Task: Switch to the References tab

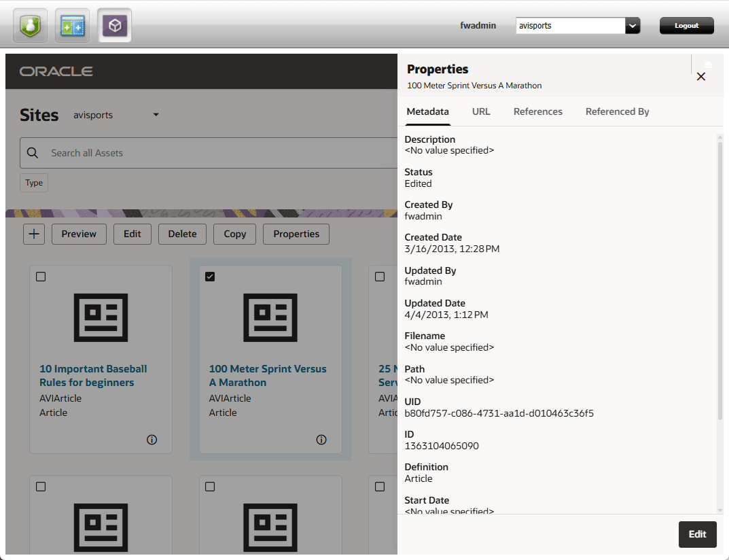Action: tap(537, 111)
